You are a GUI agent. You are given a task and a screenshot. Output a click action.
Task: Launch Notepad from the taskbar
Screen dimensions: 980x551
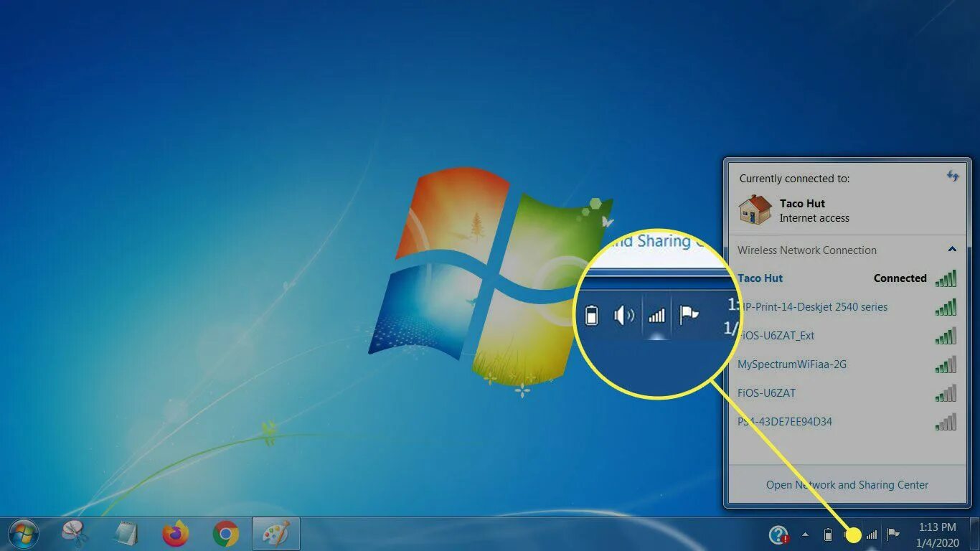(126, 534)
